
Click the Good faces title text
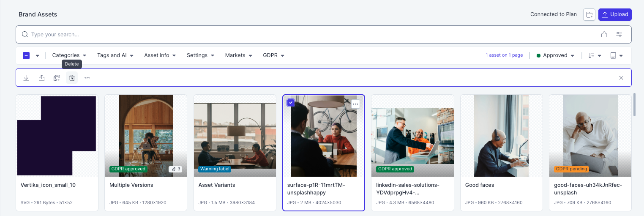tap(480, 185)
